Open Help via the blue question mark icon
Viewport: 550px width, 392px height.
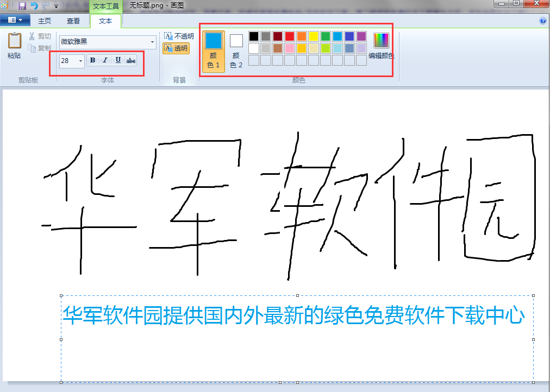pos(542,21)
